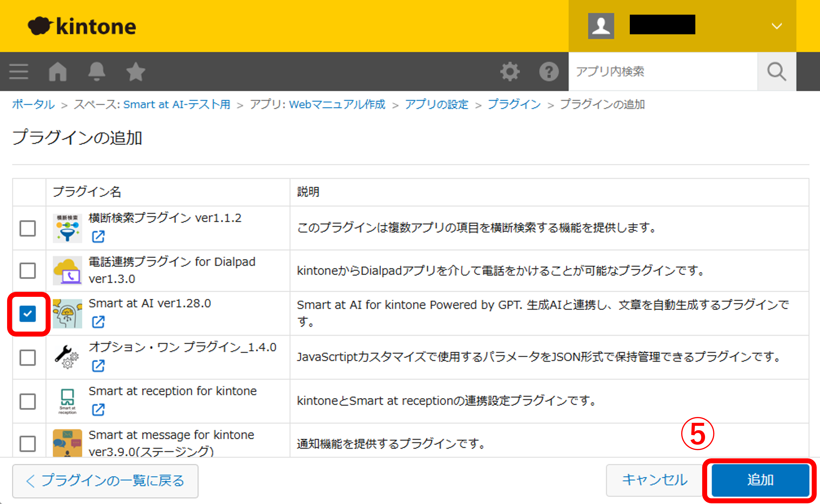Image resolution: width=820 pixels, height=504 pixels.
Task: Click the Smart at reception plugin icon
Action: pyautogui.click(x=67, y=401)
